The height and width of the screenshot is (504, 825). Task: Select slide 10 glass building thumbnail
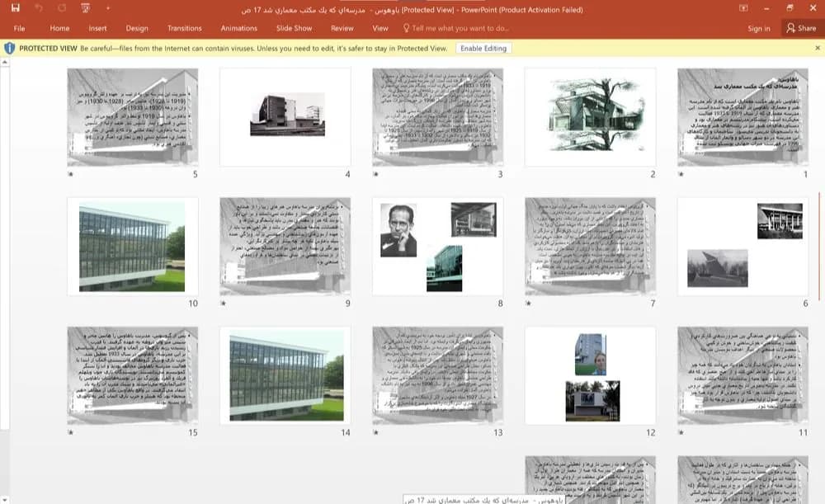point(133,247)
